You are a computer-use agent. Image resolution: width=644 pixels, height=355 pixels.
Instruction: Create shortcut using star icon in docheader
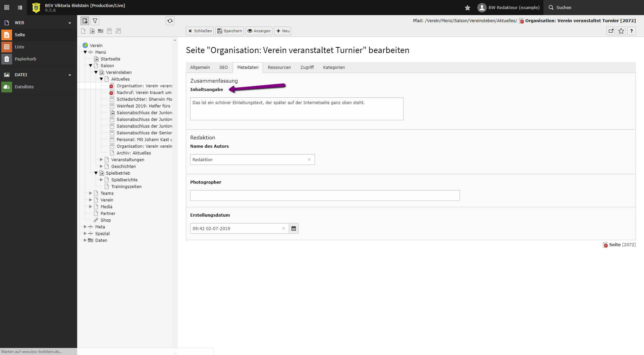pyautogui.click(x=621, y=31)
